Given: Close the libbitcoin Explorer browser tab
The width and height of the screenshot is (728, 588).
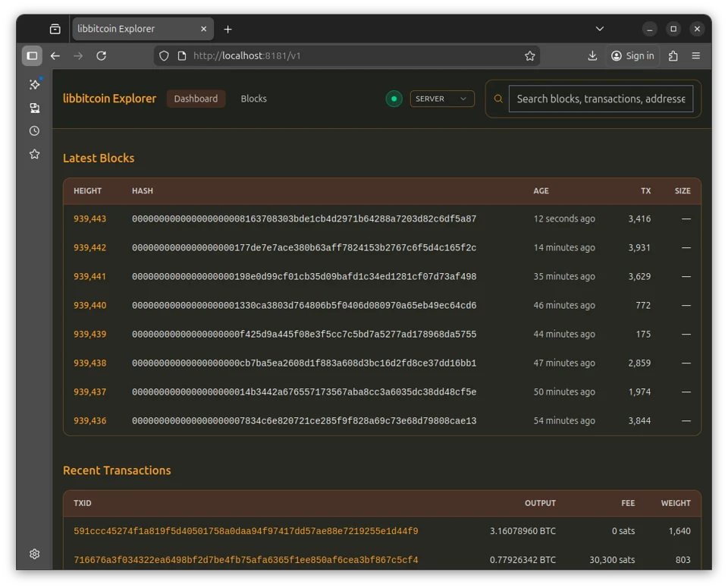Looking at the screenshot, I should tap(204, 29).
